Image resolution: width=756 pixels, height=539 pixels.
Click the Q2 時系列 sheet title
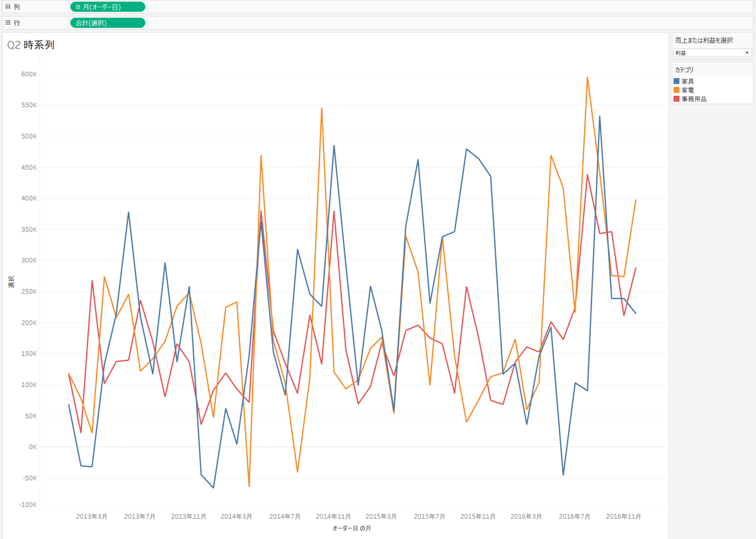tap(31, 45)
